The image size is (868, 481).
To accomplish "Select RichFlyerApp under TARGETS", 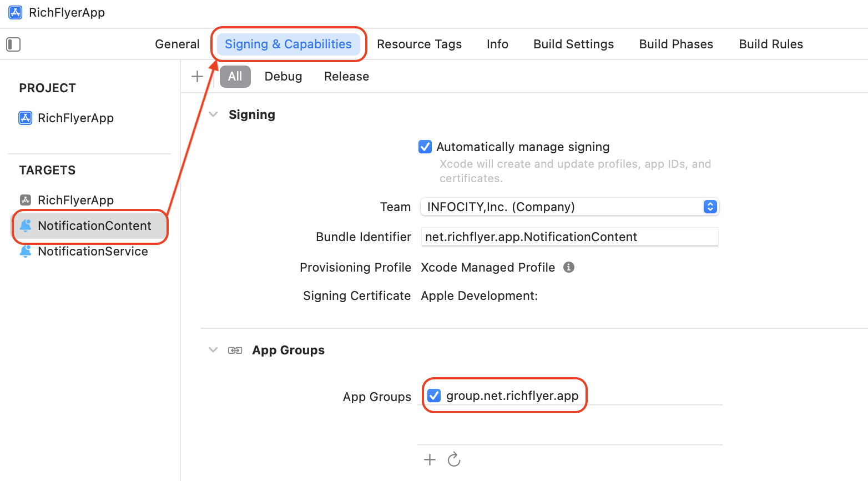I will (75, 200).
